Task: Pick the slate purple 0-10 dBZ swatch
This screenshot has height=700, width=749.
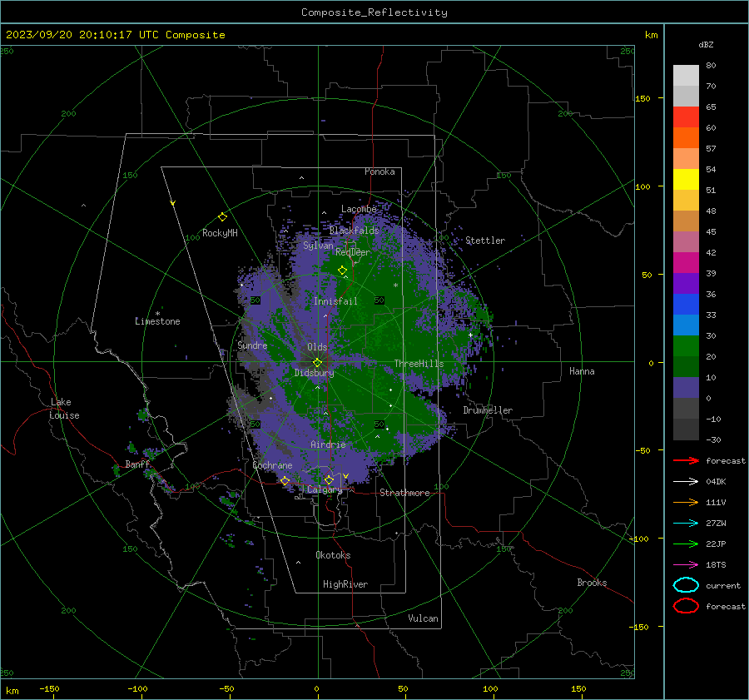Action: (x=686, y=388)
